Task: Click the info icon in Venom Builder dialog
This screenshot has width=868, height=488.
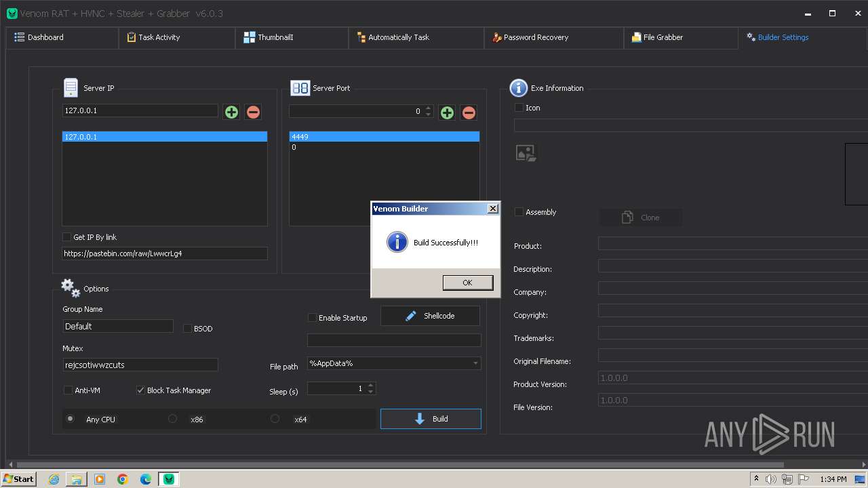Action: 397,242
